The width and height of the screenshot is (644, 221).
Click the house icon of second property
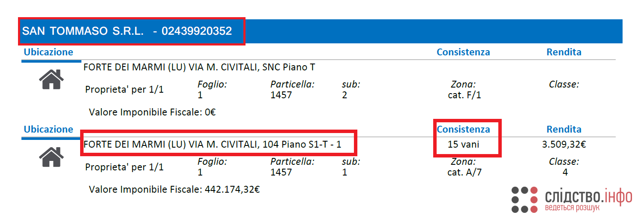point(51,157)
